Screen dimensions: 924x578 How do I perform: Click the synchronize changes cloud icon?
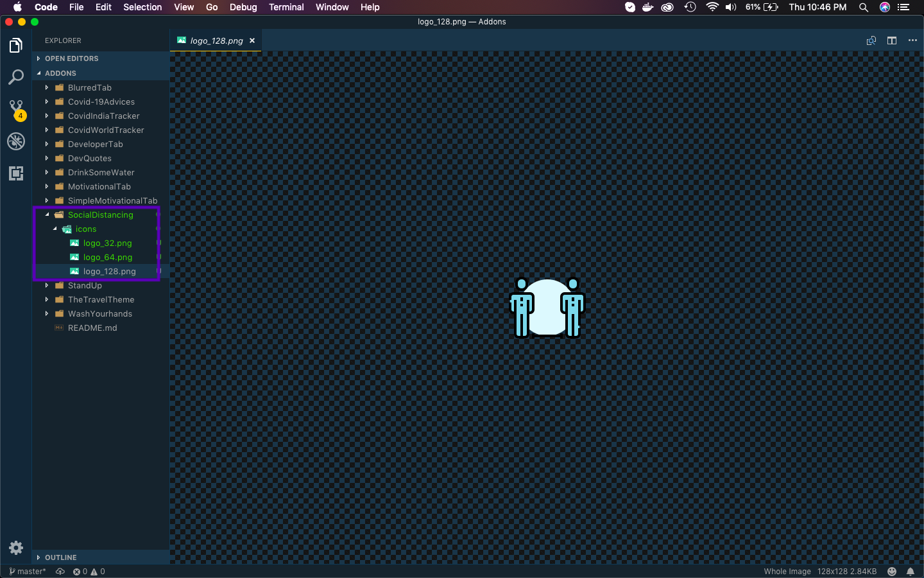(x=60, y=572)
